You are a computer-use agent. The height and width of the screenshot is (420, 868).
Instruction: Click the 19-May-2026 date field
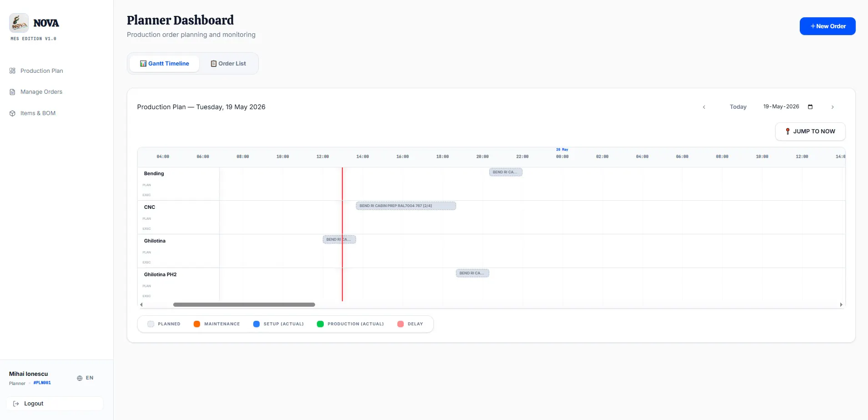pyautogui.click(x=781, y=106)
